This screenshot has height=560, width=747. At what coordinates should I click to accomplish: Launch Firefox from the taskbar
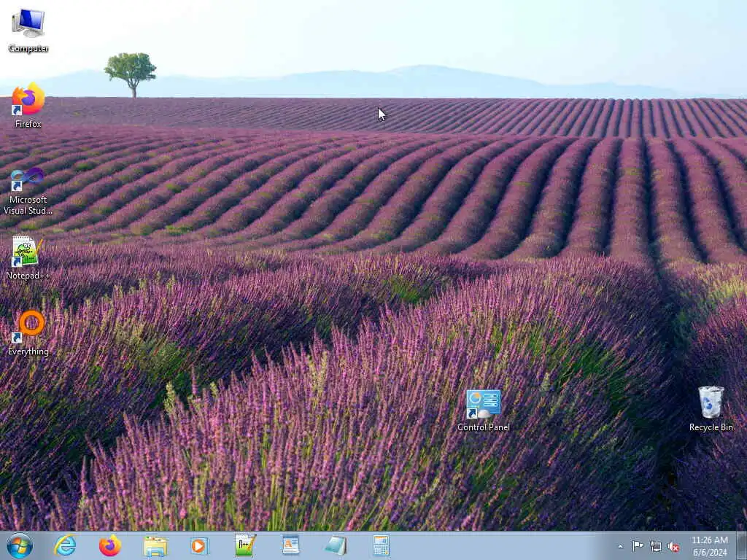click(x=110, y=545)
